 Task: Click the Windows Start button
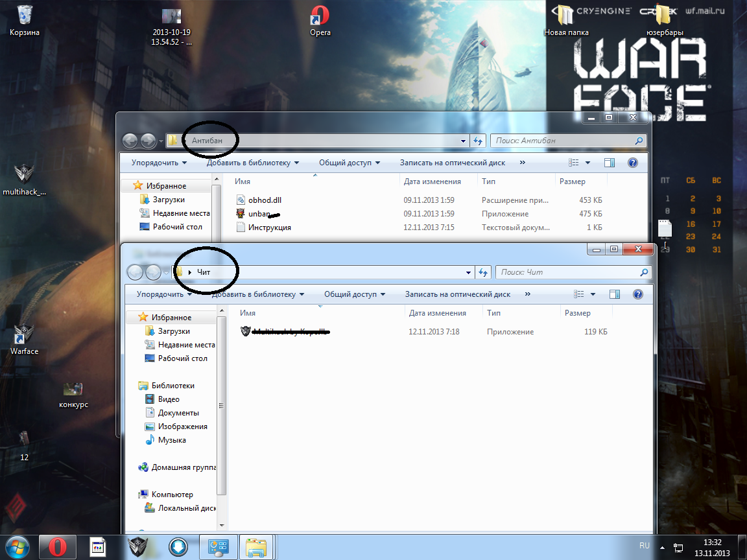click(x=18, y=547)
